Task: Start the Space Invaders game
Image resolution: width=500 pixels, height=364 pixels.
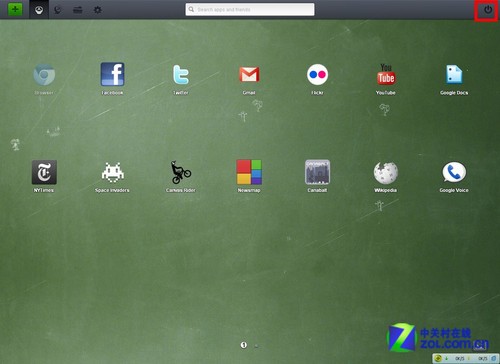Action: (x=113, y=172)
